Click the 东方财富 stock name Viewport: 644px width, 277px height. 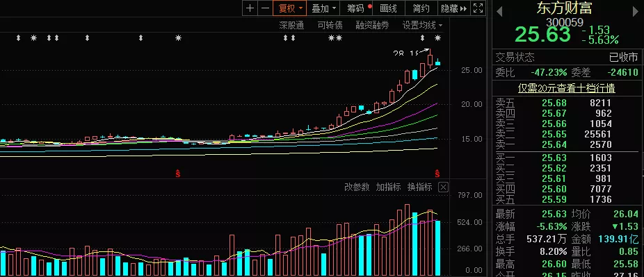pyautogui.click(x=564, y=8)
